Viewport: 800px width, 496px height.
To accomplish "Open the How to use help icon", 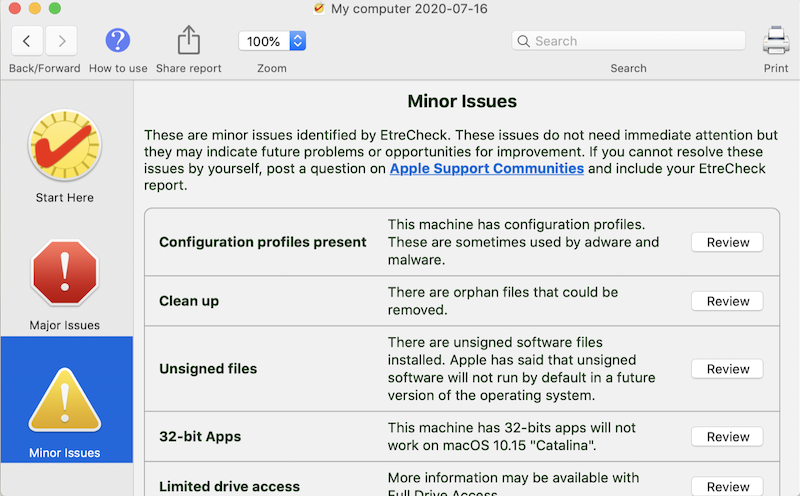I will pyautogui.click(x=118, y=41).
